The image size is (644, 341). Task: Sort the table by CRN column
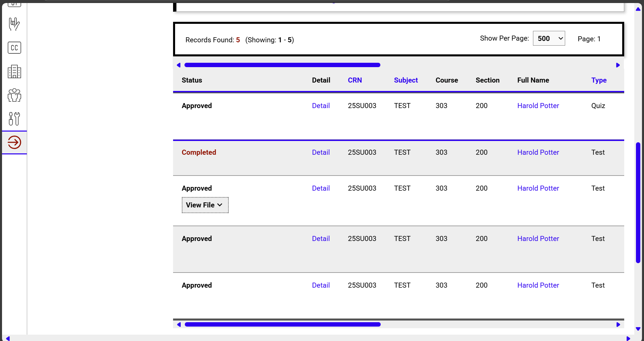pyautogui.click(x=355, y=80)
